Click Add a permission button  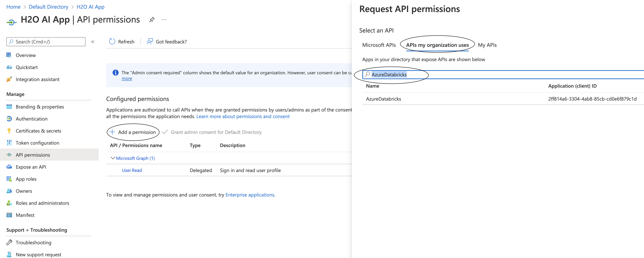pyautogui.click(x=133, y=132)
